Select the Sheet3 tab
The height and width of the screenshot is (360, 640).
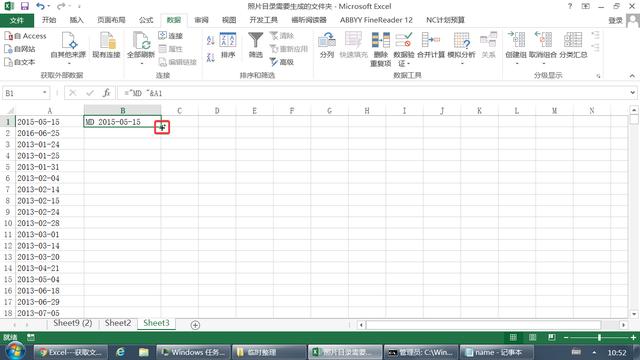click(x=156, y=323)
